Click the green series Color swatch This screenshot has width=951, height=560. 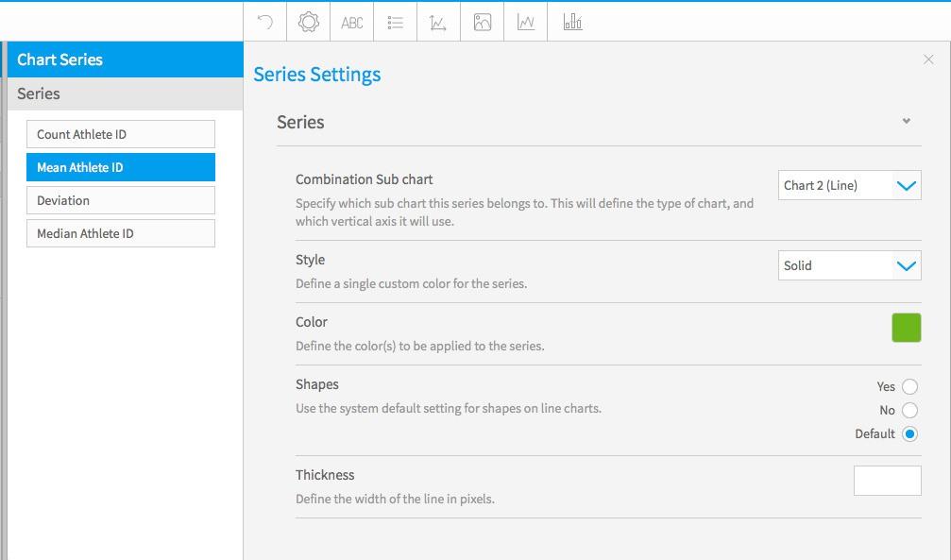pyautogui.click(x=906, y=328)
